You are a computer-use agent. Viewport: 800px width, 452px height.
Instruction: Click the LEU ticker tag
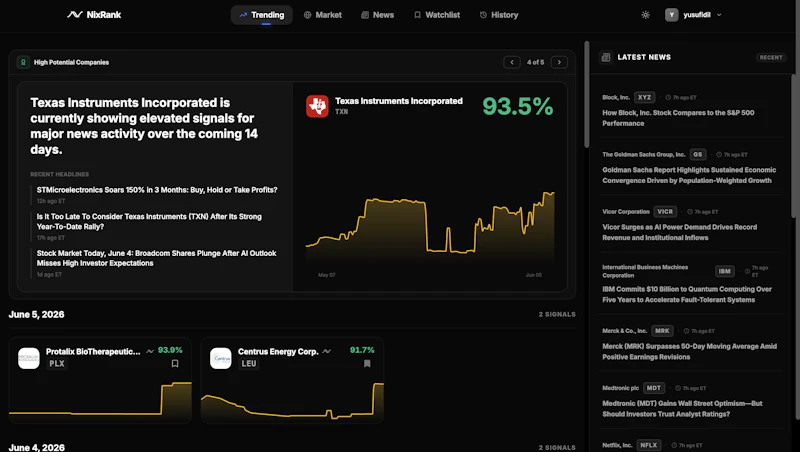[x=249, y=364]
